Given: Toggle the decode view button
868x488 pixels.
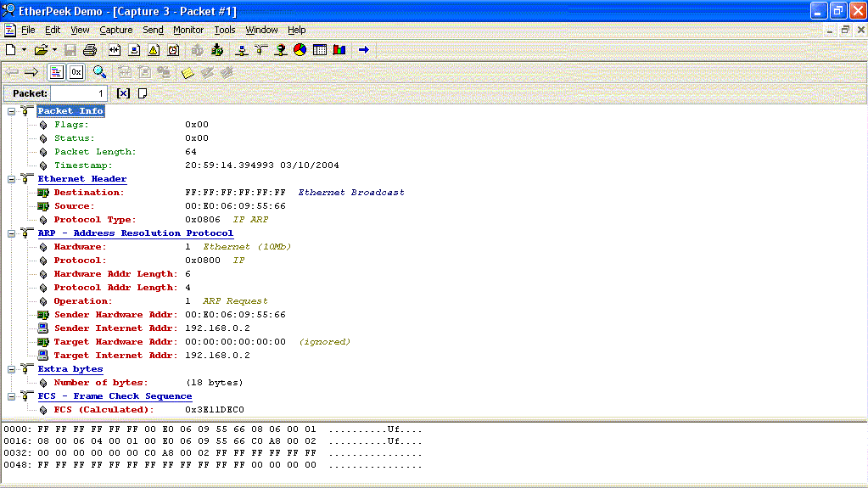Looking at the screenshot, I should pos(56,72).
